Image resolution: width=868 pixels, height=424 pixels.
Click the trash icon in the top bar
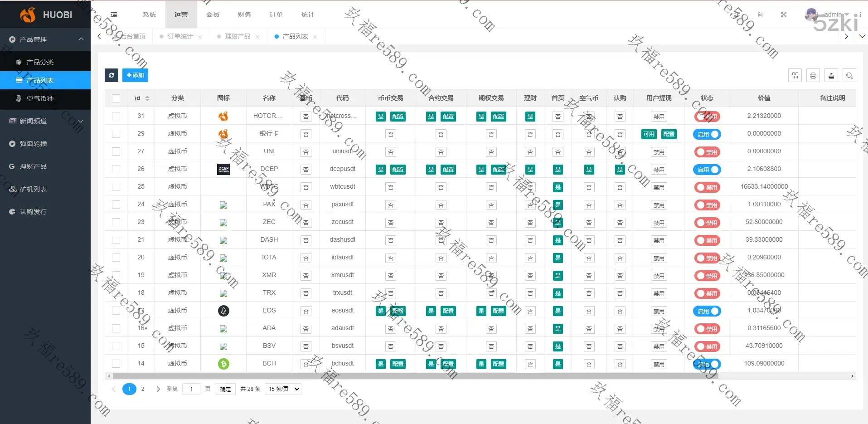click(761, 15)
